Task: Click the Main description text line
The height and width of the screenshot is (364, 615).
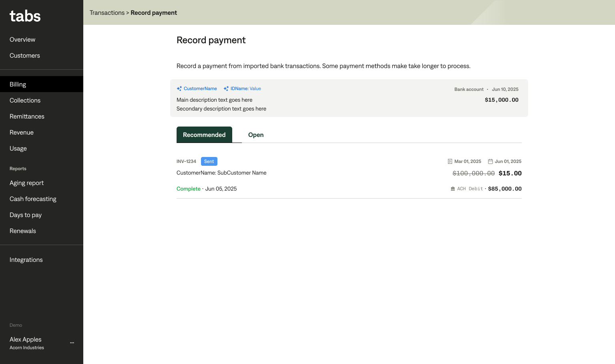Action: 215,100
